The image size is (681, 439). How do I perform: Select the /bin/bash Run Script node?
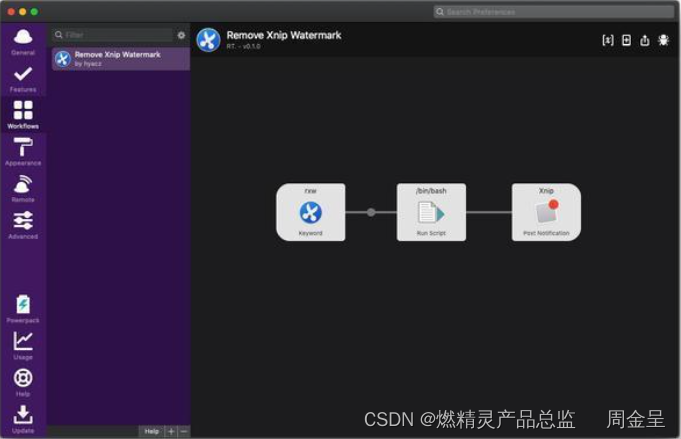click(x=431, y=212)
